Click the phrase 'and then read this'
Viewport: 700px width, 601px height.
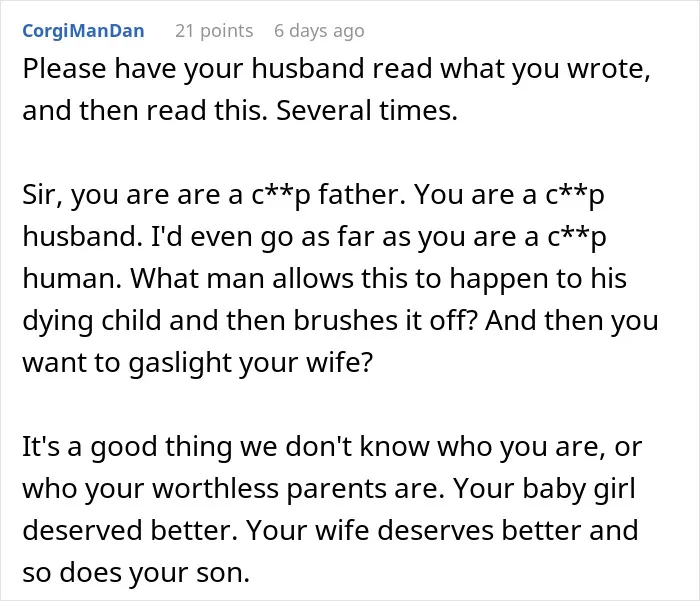click(145, 110)
